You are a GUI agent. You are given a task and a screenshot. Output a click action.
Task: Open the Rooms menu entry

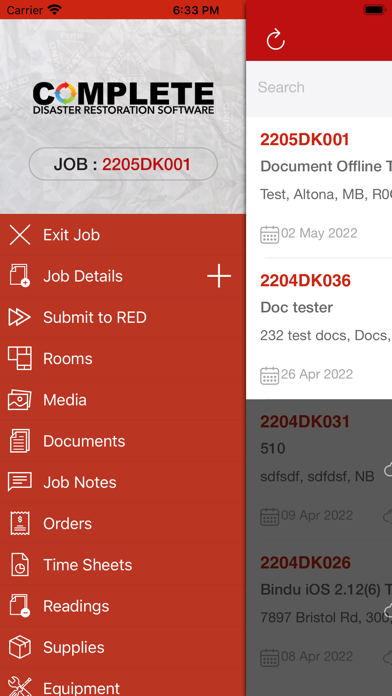coord(123,358)
